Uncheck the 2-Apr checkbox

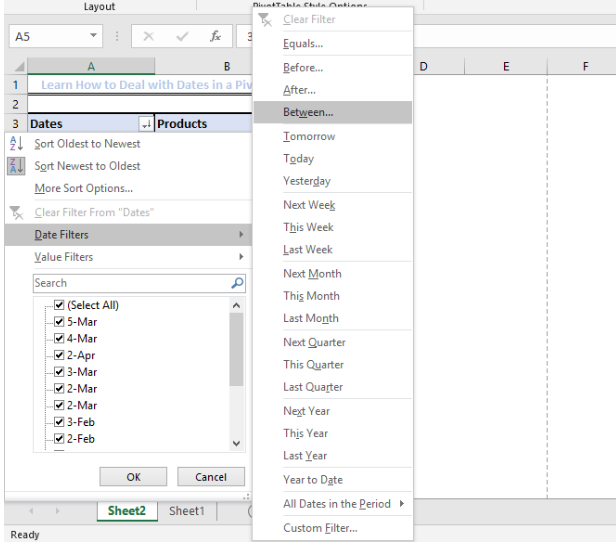pyautogui.click(x=59, y=355)
